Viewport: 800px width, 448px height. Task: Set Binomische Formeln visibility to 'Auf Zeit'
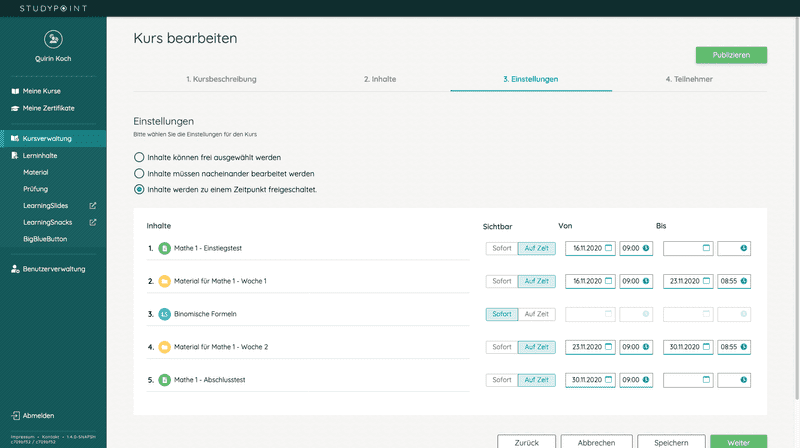click(x=536, y=314)
